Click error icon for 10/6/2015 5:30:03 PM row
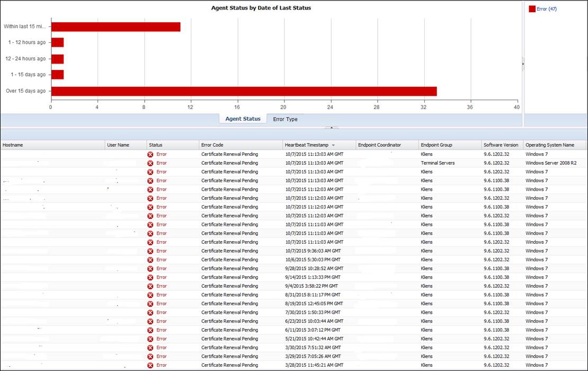Viewport: 588px width, 371px height. [150, 260]
